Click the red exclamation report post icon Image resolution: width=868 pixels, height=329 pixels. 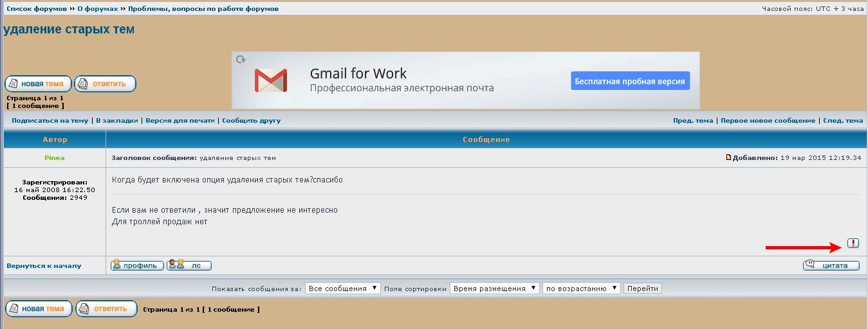coord(853,243)
